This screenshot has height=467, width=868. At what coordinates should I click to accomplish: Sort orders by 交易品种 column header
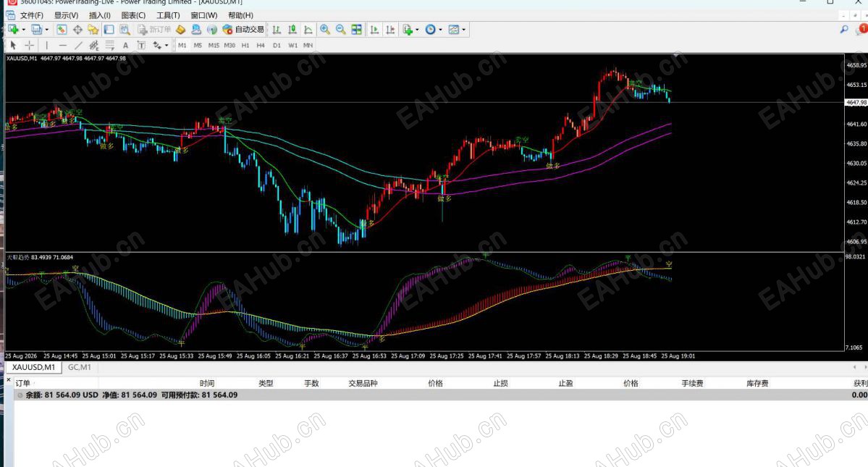363,384
